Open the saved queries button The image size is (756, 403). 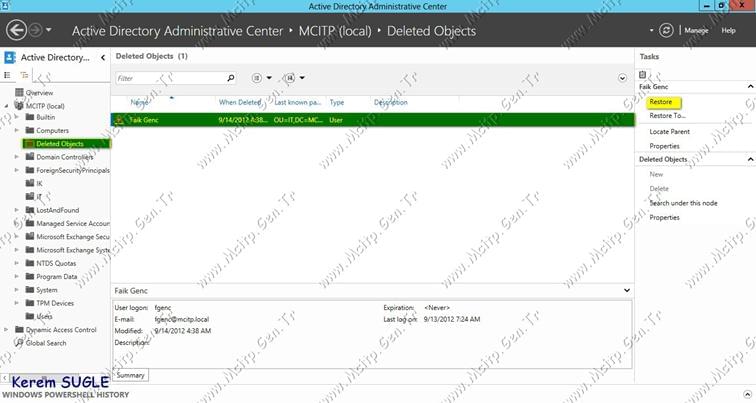(294, 78)
